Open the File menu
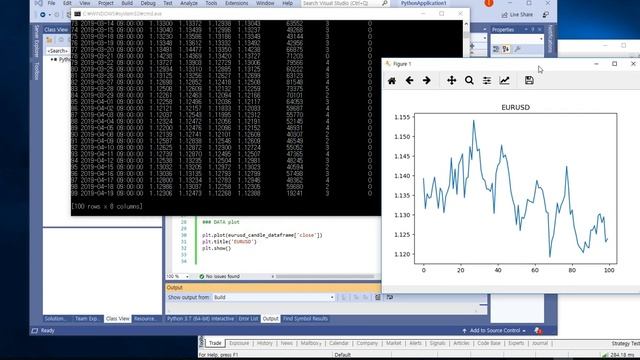Image resolution: width=640 pixels, height=360 pixels. 51,3
